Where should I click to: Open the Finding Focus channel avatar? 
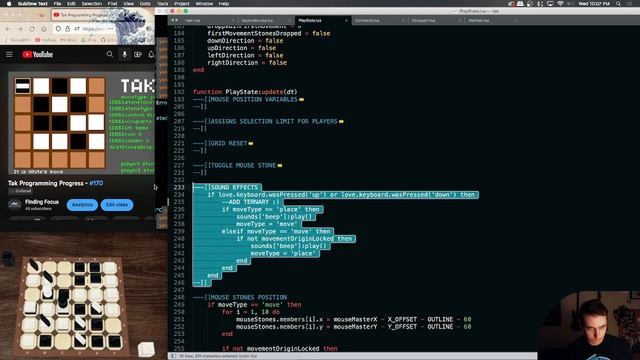(14, 204)
